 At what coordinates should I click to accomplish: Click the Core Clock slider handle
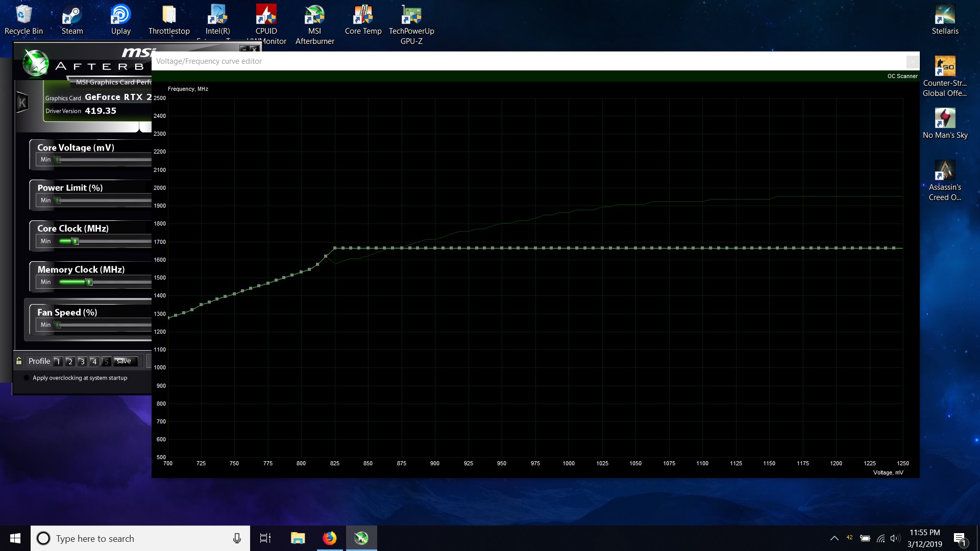(x=76, y=241)
